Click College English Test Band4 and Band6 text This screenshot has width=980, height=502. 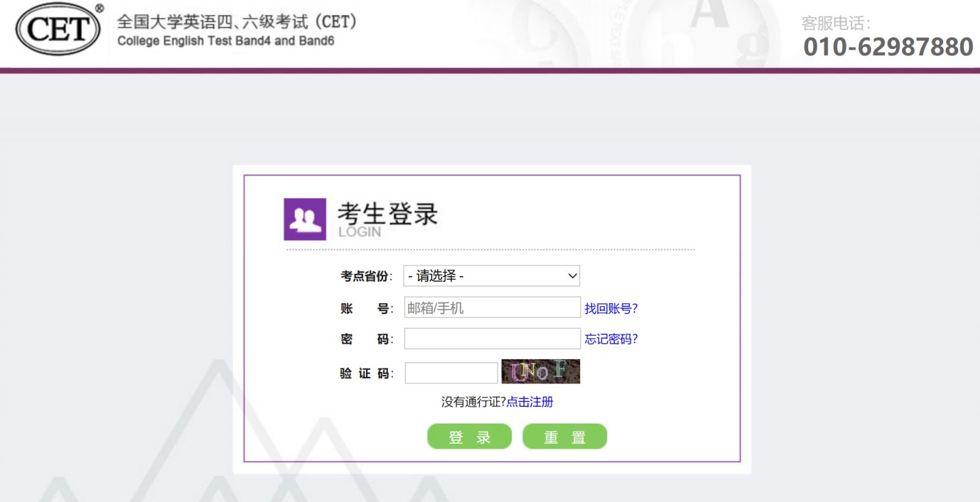[226, 41]
